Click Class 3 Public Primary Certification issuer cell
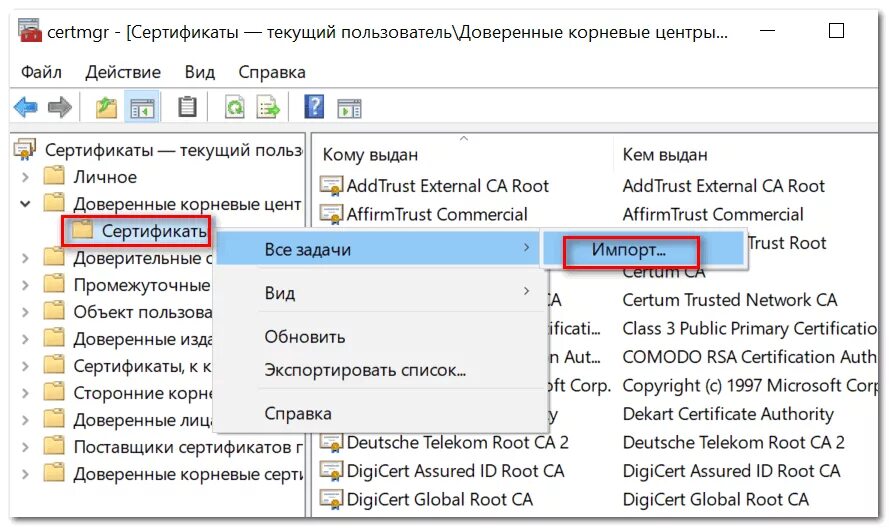 tap(750, 328)
